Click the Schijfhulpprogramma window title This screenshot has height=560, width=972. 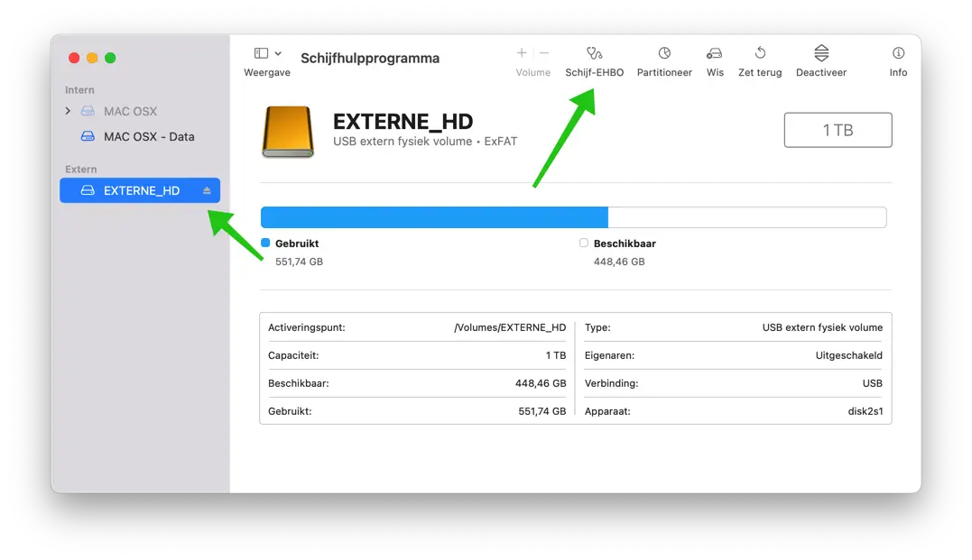370,59
